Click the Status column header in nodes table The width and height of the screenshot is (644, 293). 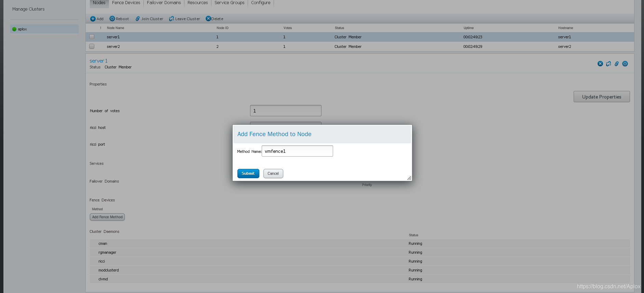pyautogui.click(x=339, y=28)
